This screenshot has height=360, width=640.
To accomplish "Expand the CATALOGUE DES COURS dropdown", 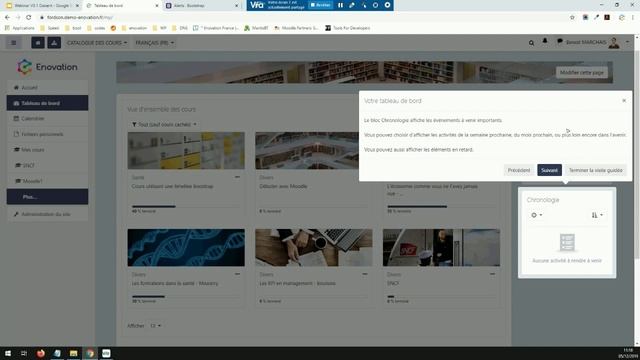I will (97, 42).
